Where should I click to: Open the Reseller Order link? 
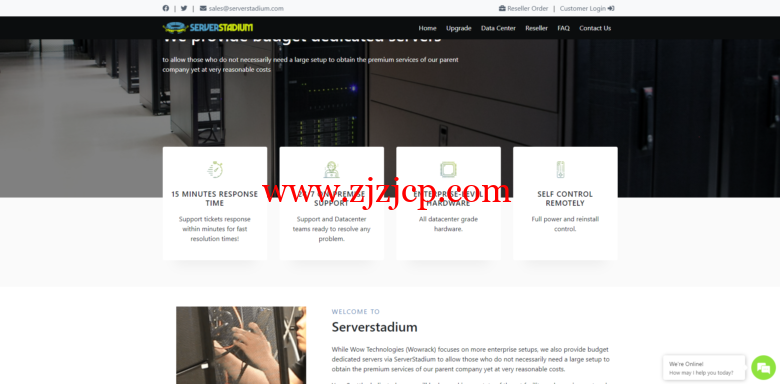528,8
